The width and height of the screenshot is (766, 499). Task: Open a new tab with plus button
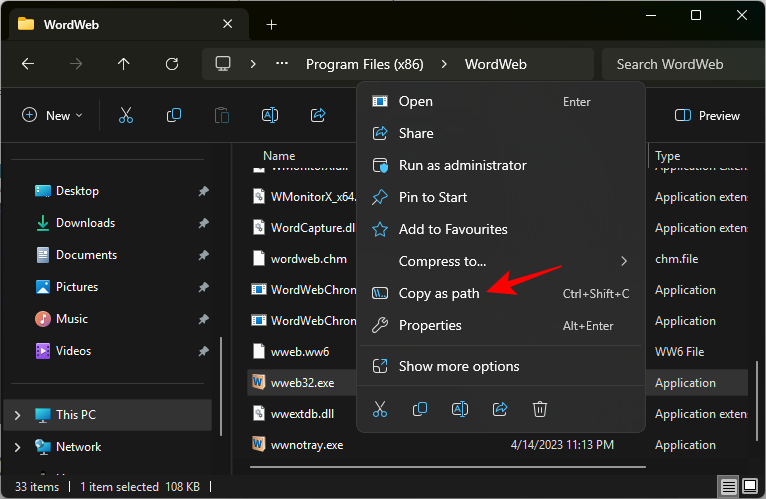[271, 24]
